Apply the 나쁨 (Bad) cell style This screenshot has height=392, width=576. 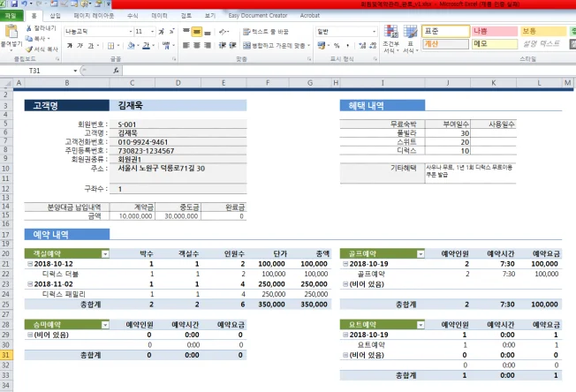coord(495,31)
